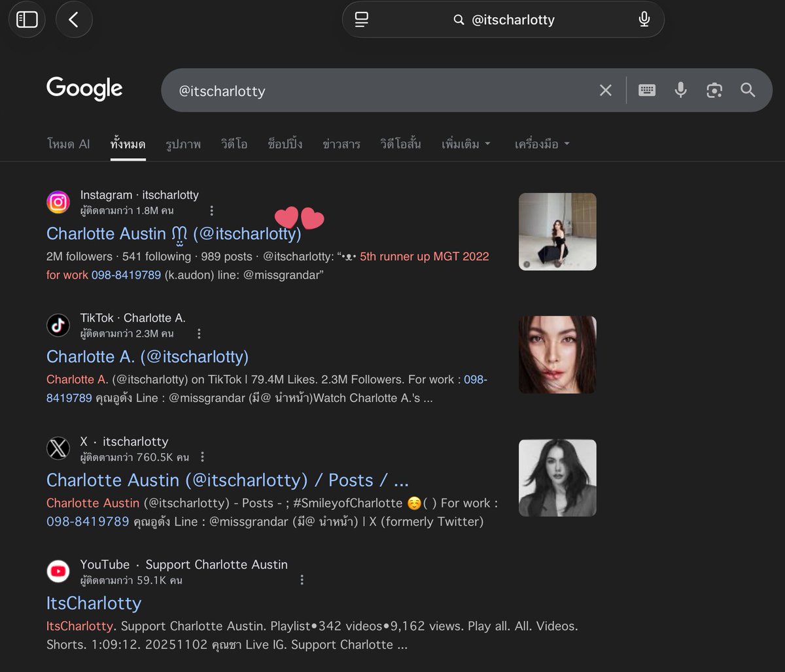Click the YouTube favicon icon
Image resolution: width=785 pixels, height=672 pixels.
pyautogui.click(x=58, y=572)
